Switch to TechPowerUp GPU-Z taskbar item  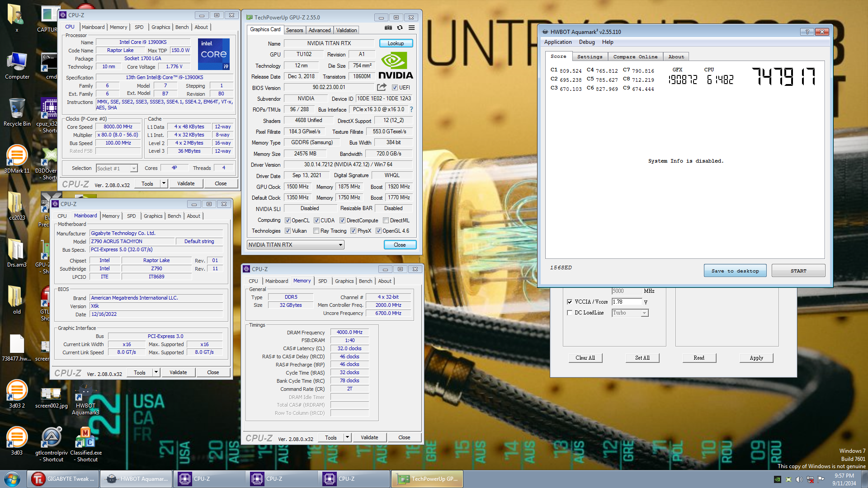tap(428, 479)
